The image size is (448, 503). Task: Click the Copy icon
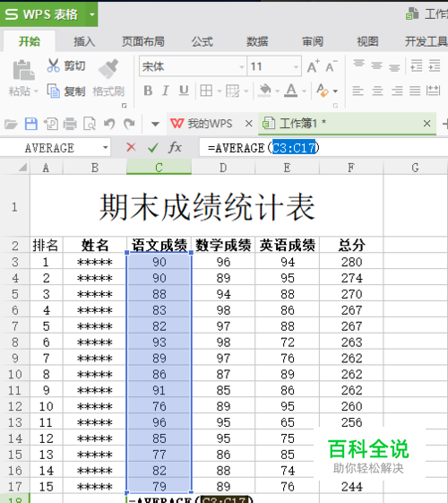[53, 91]
